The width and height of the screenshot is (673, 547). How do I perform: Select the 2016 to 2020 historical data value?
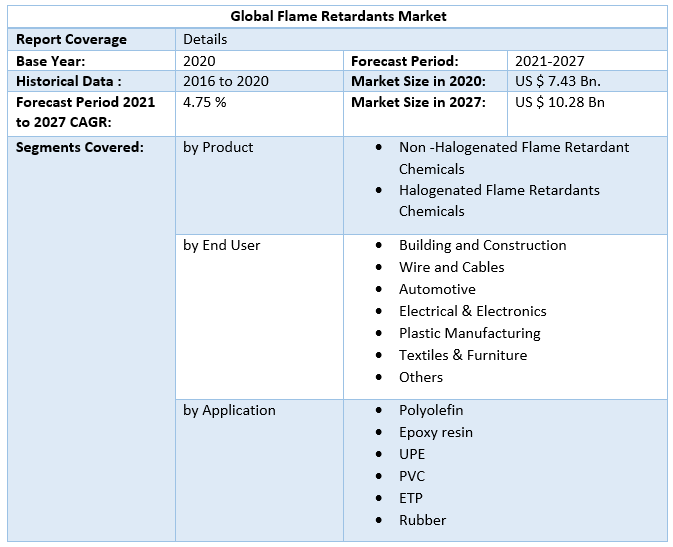click(x=226, y=81)
